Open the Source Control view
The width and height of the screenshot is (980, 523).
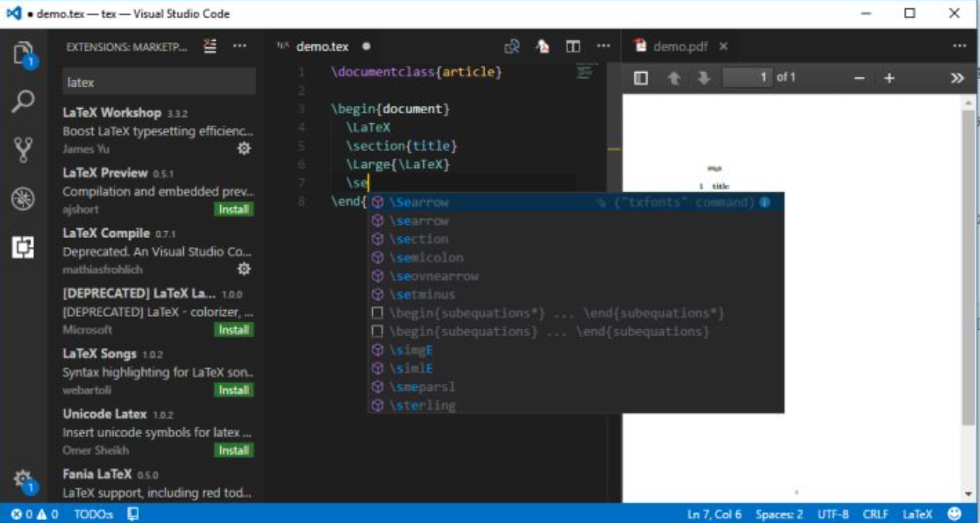coord(23,150)
